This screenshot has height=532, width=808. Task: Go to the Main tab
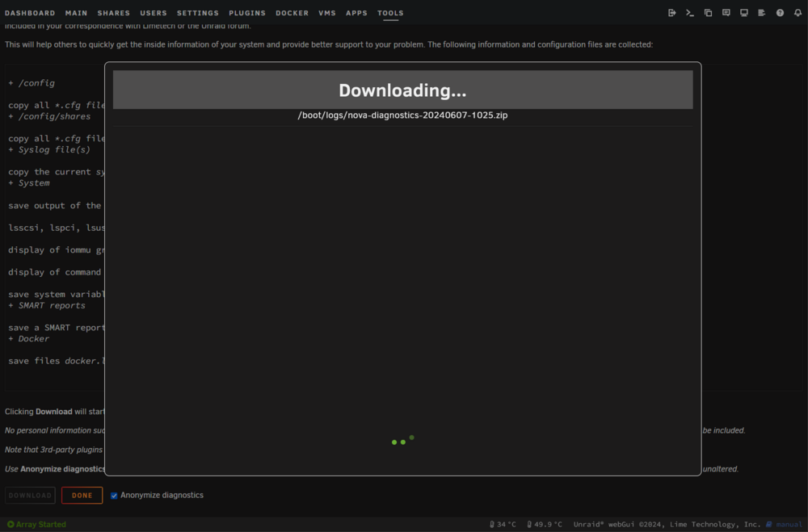(x=76, y=13)
